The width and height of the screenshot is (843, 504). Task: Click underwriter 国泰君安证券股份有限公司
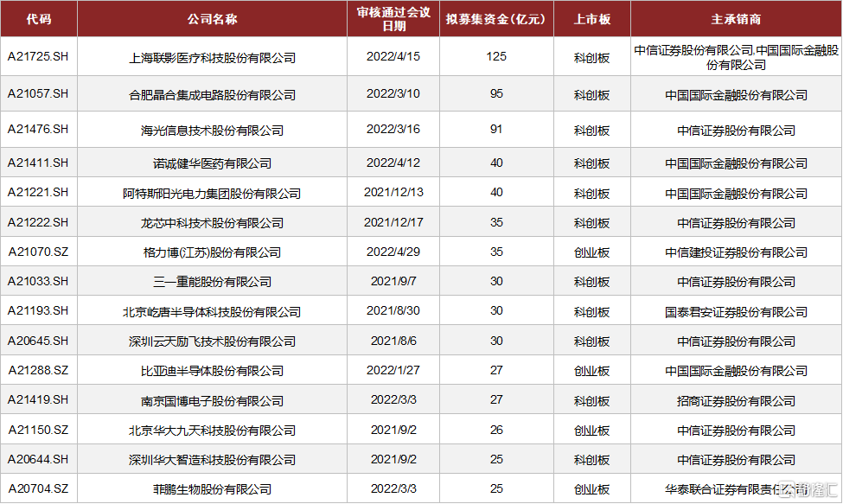click(x=737, y=312)
